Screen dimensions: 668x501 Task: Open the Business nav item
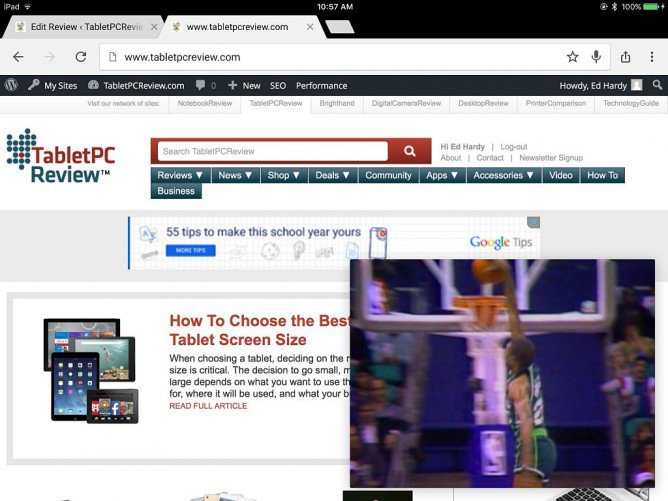176,191
